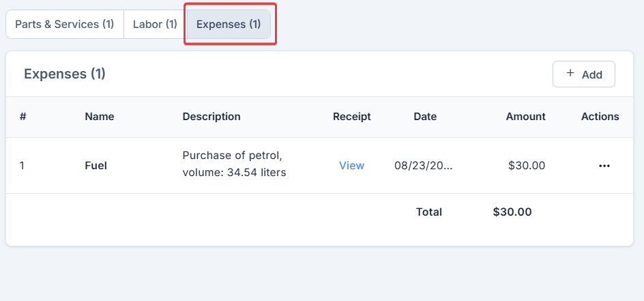Click the petrol purchase description text
Image resolution: width=644 pixels, height=301 pixels.
click(x=234, y=164)
